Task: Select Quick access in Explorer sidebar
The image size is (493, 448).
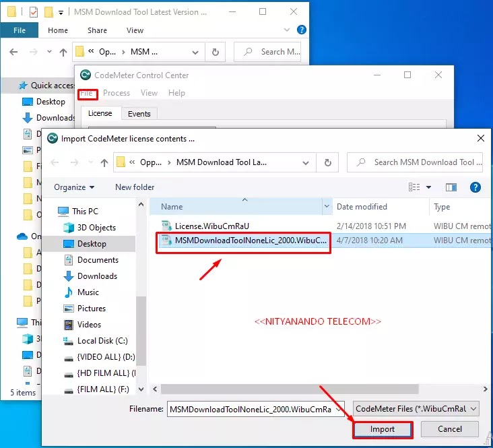Action: coord(46,86)
